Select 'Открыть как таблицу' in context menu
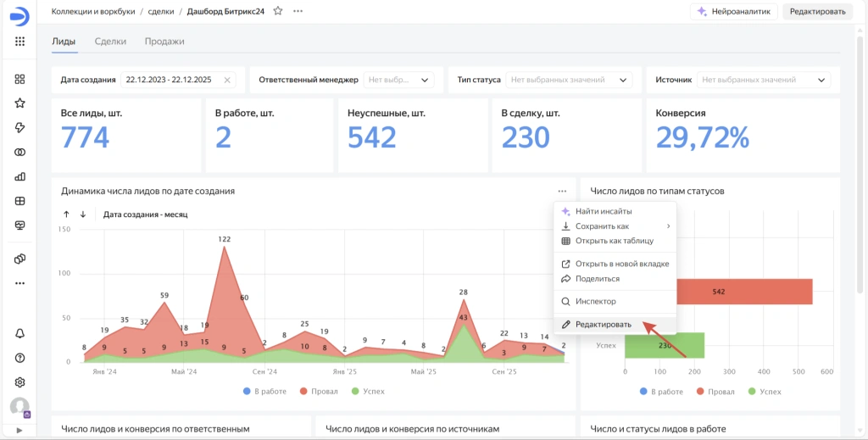Image resolution: width=868 pixels, height=440 pixels. pos(614,241)
